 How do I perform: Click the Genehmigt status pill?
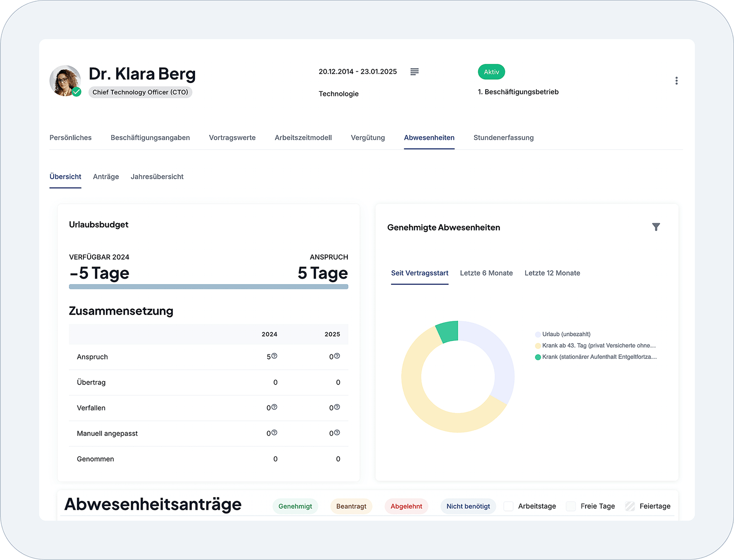click(x=295, y=506)
